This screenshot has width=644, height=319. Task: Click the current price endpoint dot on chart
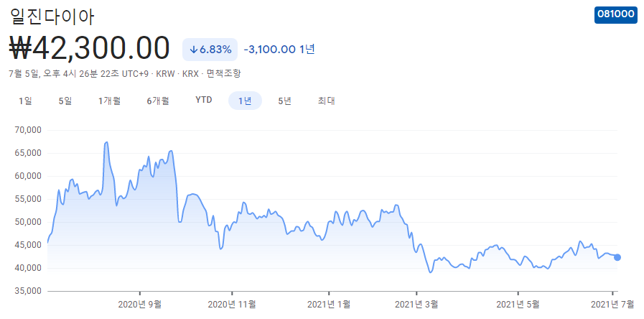(x=617, y=257)
